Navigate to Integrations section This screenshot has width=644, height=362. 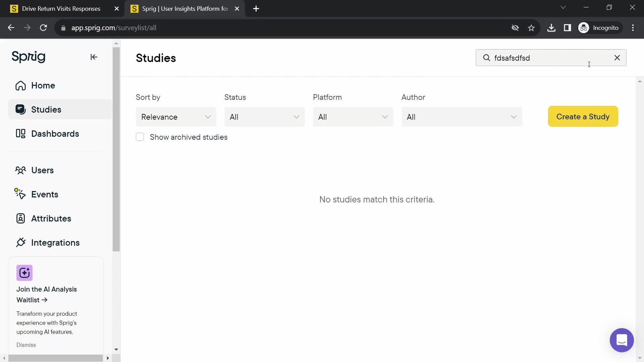[x=55, y=243]
